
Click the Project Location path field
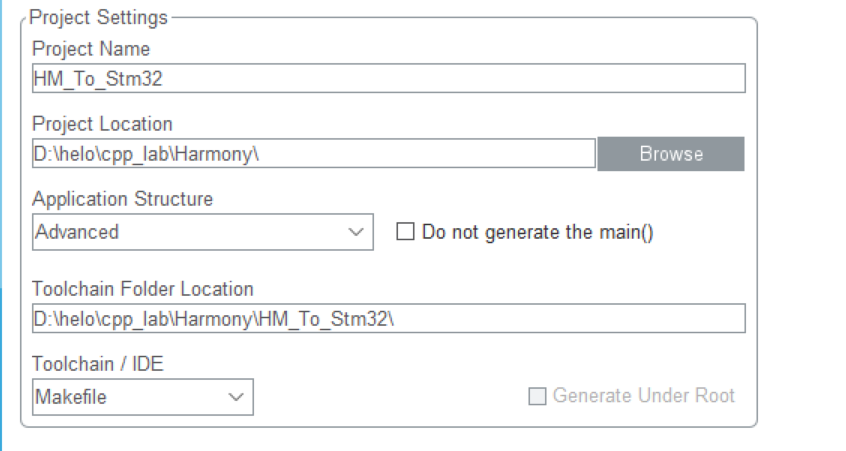(x=314, y=154)
